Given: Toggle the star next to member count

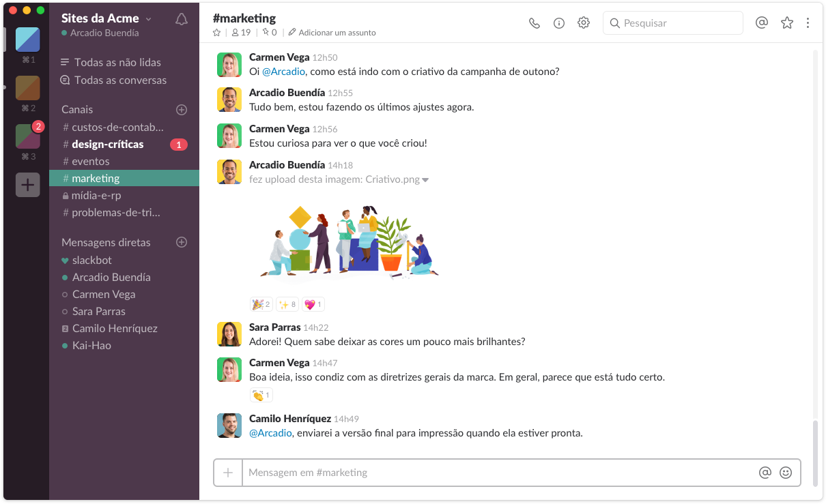Looking at the screenshot, I should pyautogui.click(x=217, y=32).
